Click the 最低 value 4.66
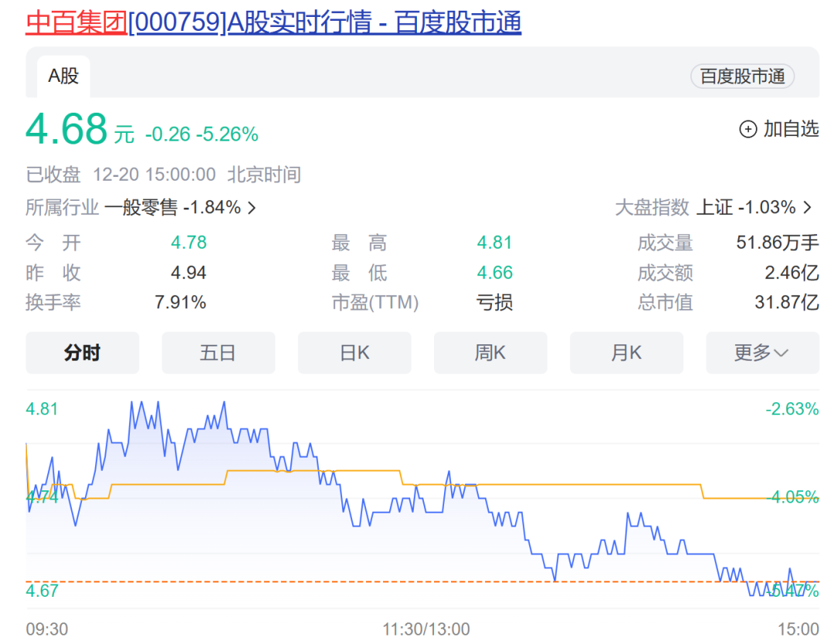The width and height of the screenshot is (834, 644). point(494,273)
